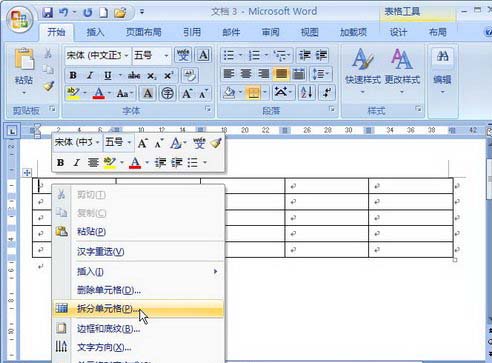Insert enclosed character (带圈字符)
Screen dimensions: 492x363
coord(167,93)
